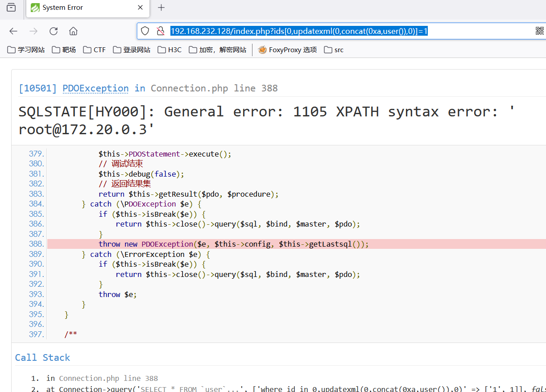The width and height of the screenshot is (546, 392).
Task: Open the src bookmark folder
Action: (334, 50)
